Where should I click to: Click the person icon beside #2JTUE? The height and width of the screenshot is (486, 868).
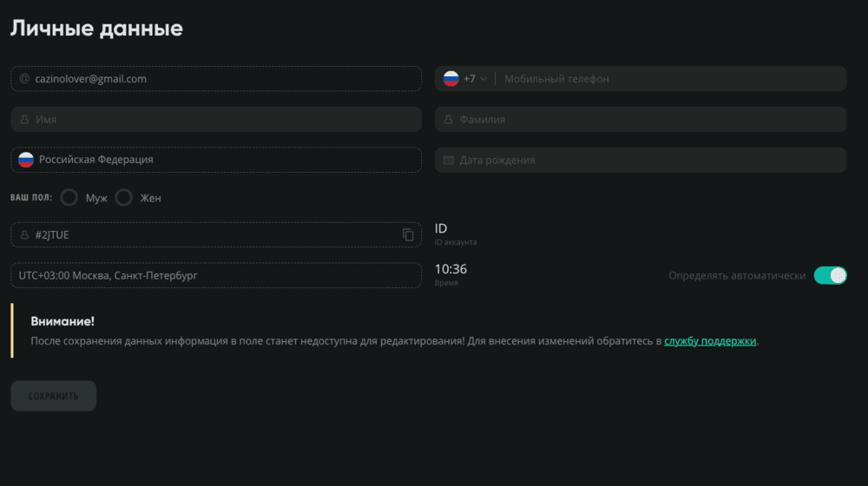[x=24, y=235]
